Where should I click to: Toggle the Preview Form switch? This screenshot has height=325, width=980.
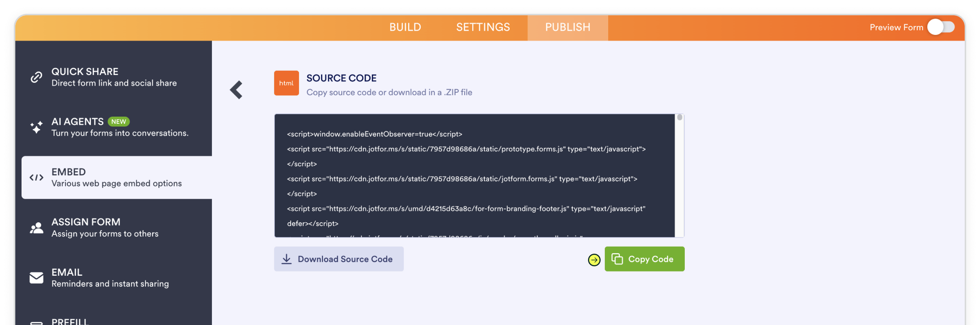(x=941, y=27)
